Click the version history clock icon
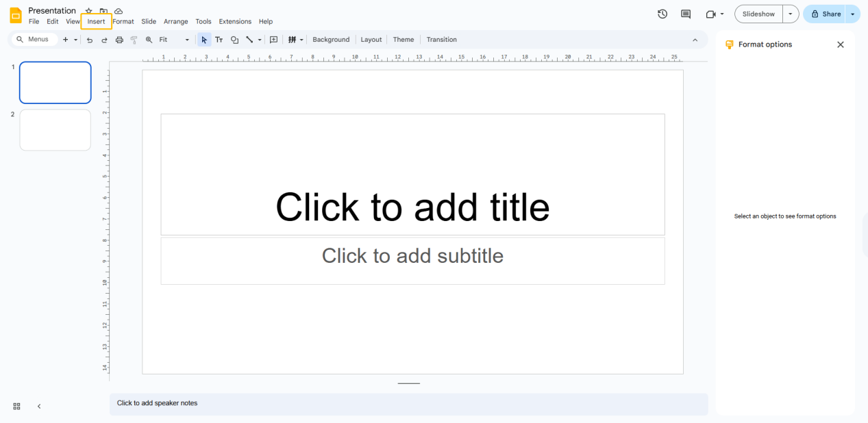Viewport: 868px width, 423px height. point(662,14)
